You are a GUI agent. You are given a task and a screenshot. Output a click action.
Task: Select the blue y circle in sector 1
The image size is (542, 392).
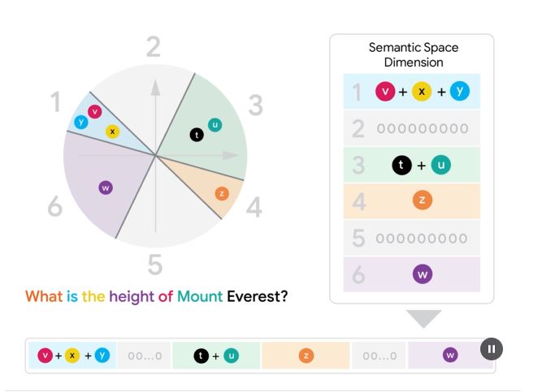(81, 122)
